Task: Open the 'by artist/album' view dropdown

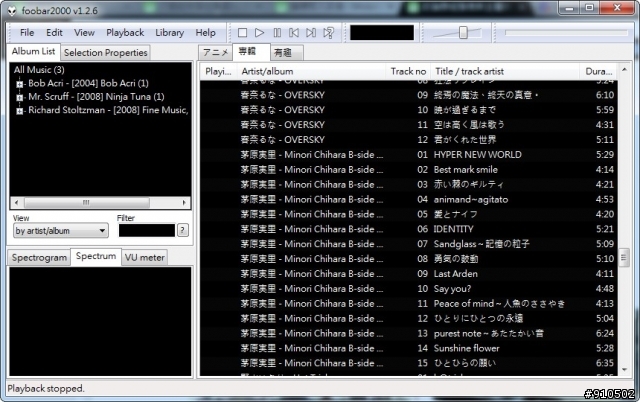Action: pyautogui.click(x=60, y=231)
